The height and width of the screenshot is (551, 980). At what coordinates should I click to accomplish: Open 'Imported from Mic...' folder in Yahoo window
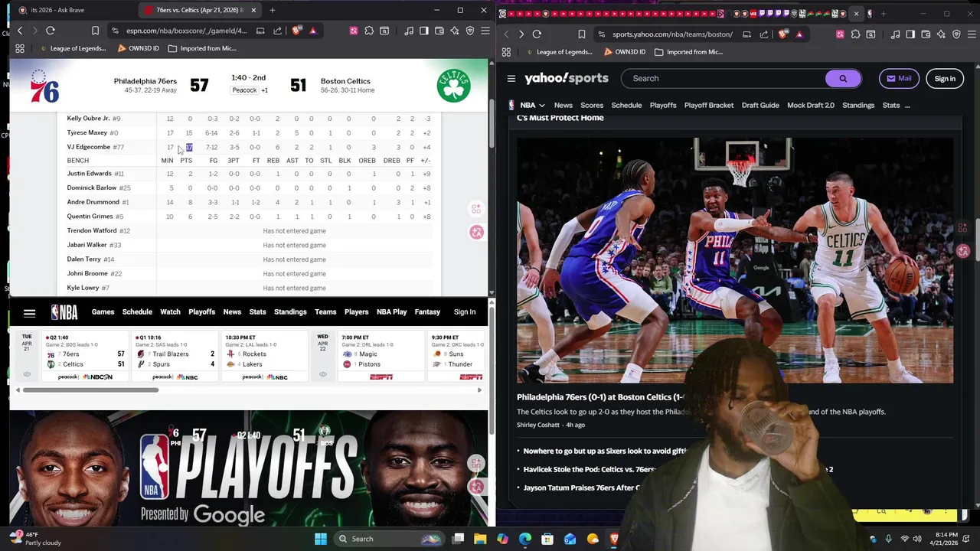tap(688, 52)
